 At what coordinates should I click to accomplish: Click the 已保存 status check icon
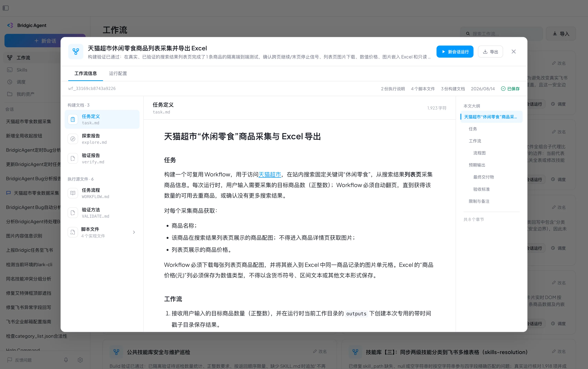503,89
